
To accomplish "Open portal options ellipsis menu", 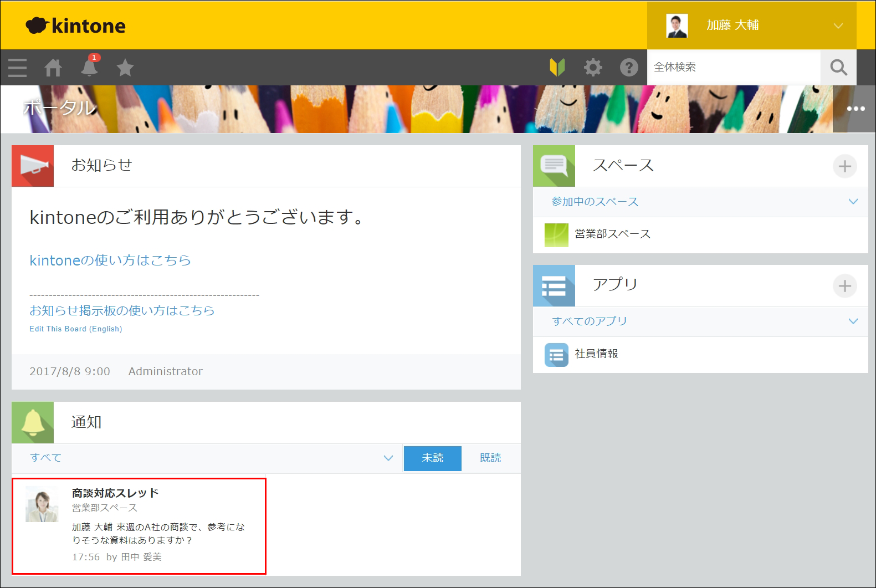I will [x=855, y=109].
